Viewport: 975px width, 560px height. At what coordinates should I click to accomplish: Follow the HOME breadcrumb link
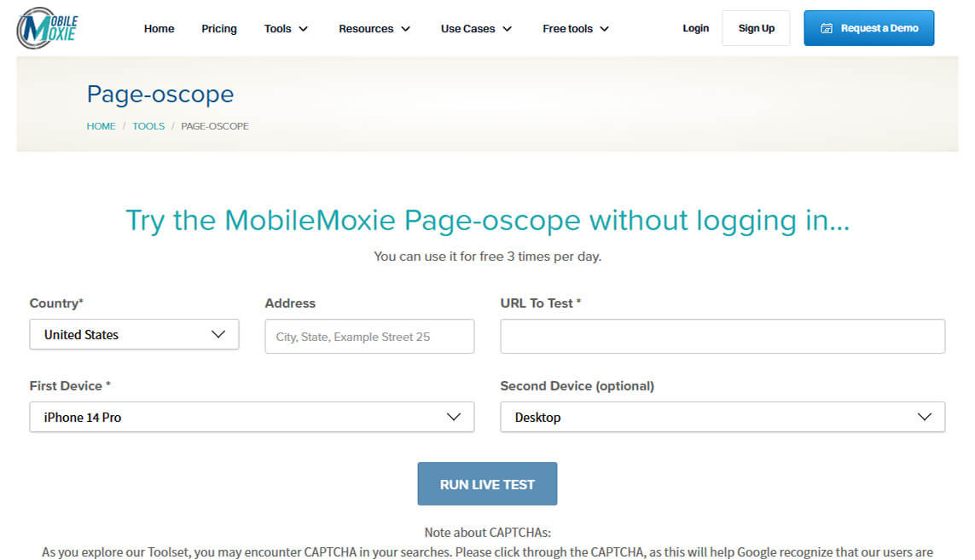point(101,126)
